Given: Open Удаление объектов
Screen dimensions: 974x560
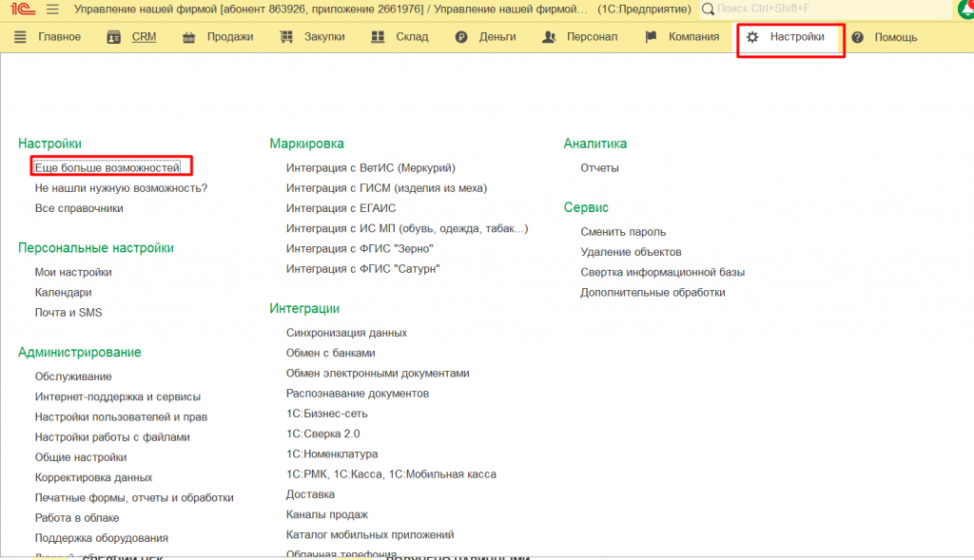Looking at the screenshot, I should click(x=632, y=252).
